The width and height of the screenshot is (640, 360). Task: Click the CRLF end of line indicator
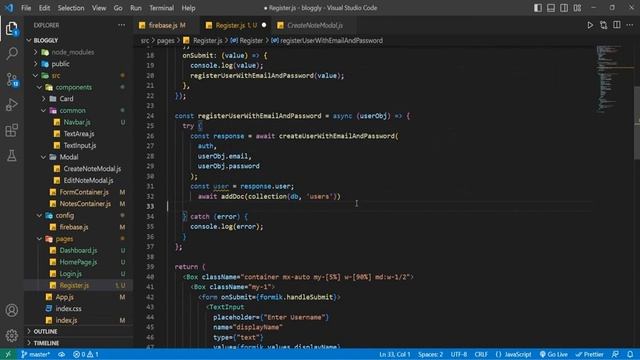pyautogui.click(x=481, y=354)
